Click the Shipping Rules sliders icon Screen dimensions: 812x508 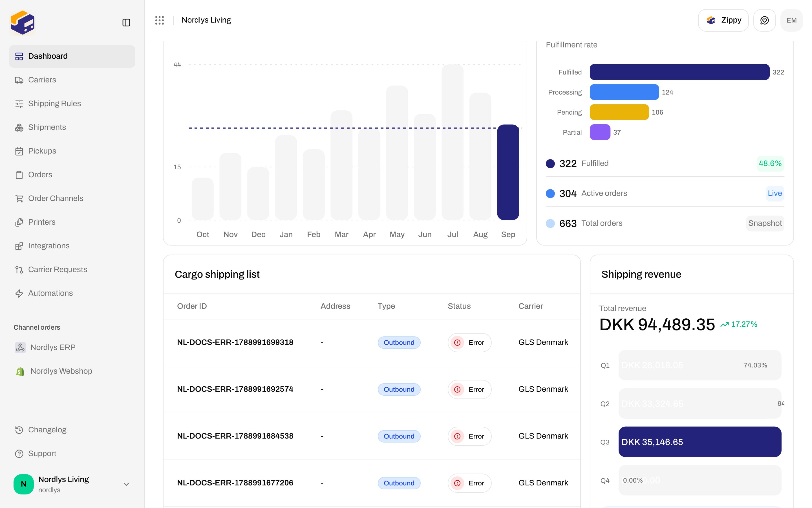19,104
